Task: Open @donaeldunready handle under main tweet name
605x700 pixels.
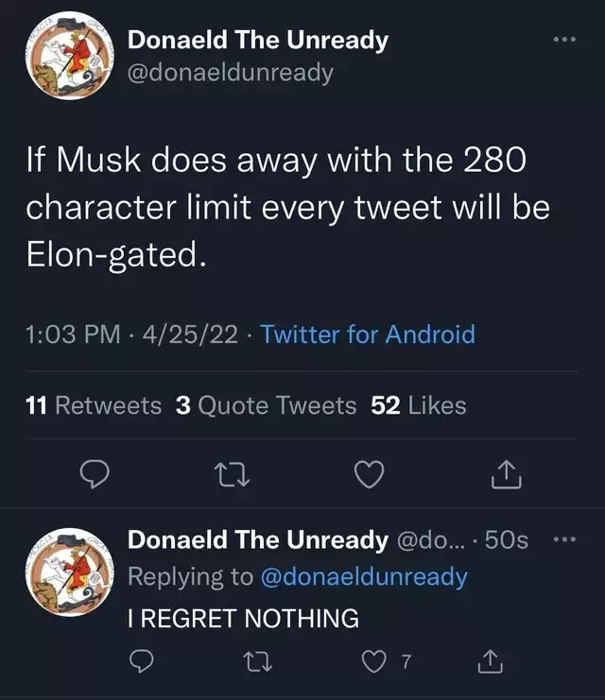Action: [x=230, y=72]
